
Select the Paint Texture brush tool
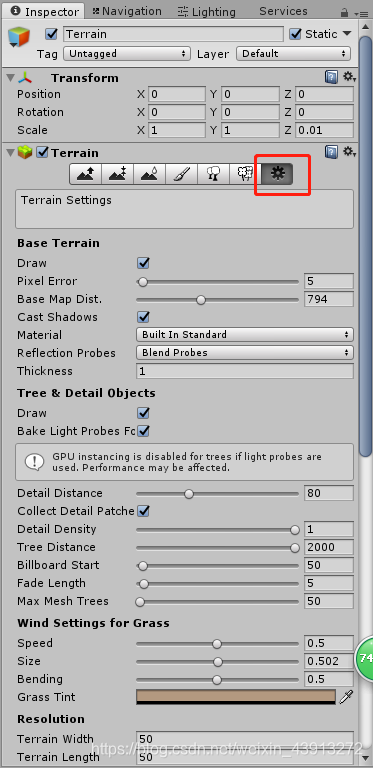tap(182, 174)
